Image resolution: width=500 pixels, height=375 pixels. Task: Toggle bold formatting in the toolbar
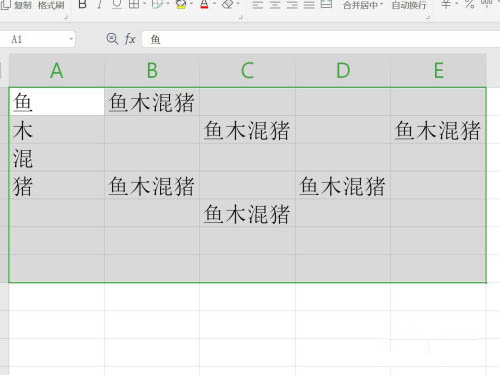82,4
